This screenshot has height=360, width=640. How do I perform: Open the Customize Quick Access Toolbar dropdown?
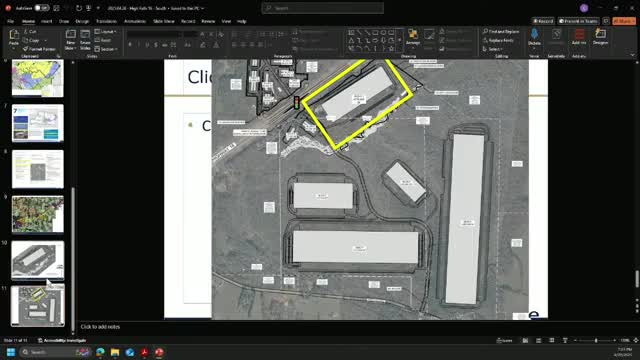coord(98,8)
